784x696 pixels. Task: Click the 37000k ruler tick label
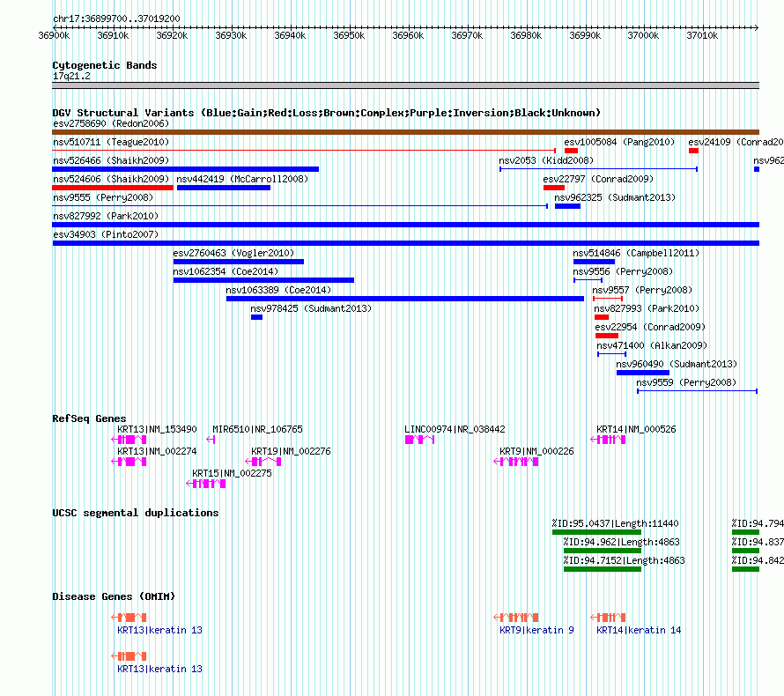[x=643, y=35]
